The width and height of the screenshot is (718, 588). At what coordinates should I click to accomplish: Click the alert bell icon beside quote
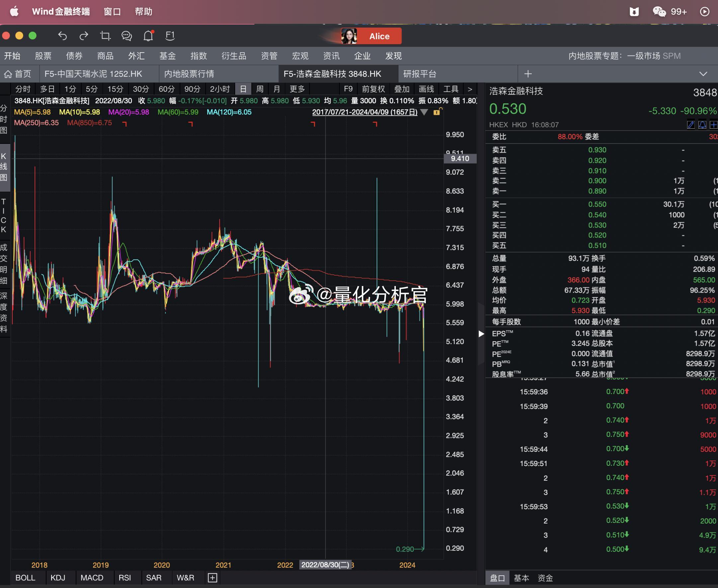(702, 125)
